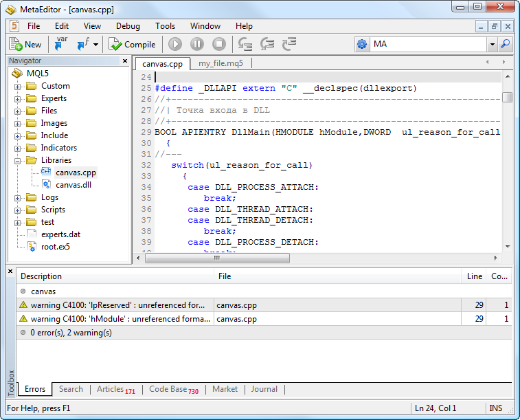Viewport: 520px width, 420px height.
Task: Expand the Files folder
Action: click(18, 111)
